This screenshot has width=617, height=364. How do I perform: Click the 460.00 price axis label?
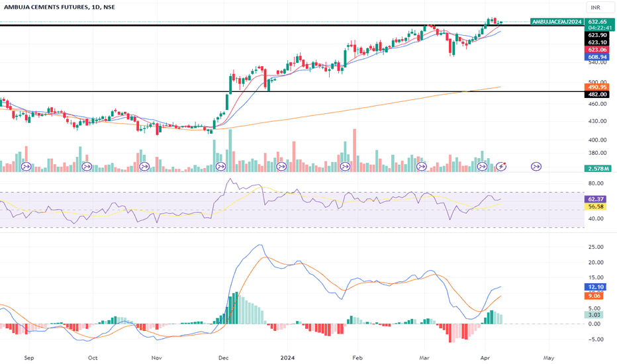pyautogui.click(x=597, y=104)
